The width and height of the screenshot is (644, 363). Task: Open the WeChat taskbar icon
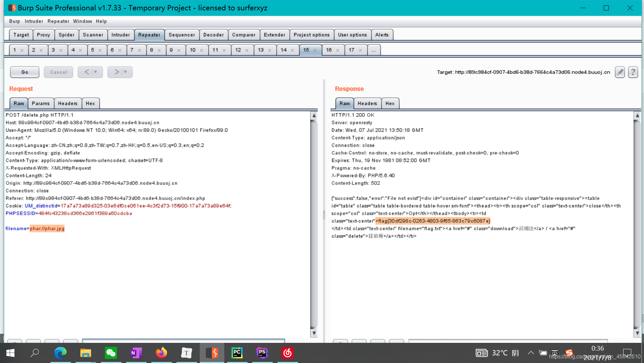pos(111,353)
